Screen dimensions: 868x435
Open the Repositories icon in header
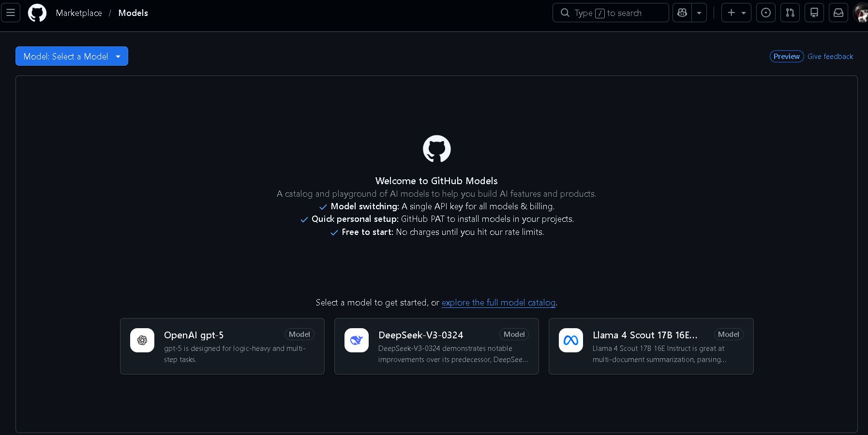coord(814,13)
